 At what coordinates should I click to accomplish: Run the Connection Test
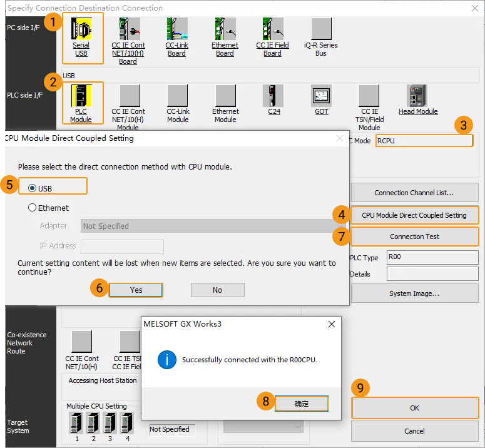(x=414, y=237)
